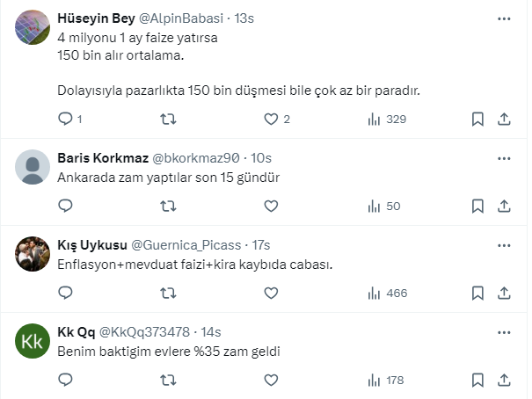Screen dimensions: 532x399
Task: Open more menu on Baris Korkmaz's tweet
Action: pyautogui.click(x=504, y=157)
